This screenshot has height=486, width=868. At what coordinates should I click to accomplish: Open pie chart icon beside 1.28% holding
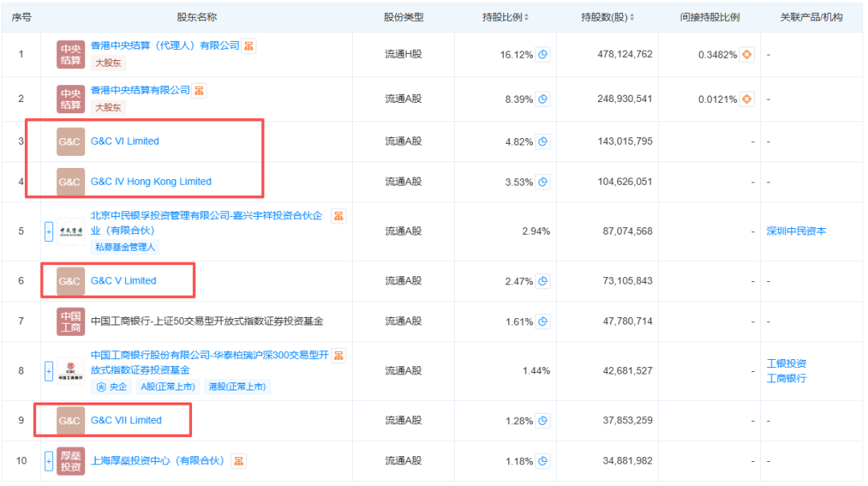point(543,421)
